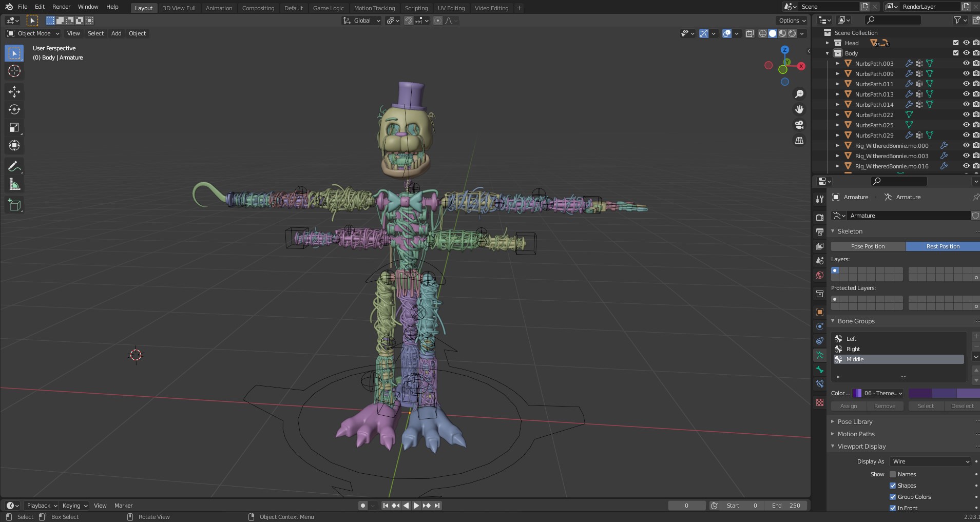Click the Select button for bone group
This screenshot has width=980, height=522.
[x=926, y=406]
